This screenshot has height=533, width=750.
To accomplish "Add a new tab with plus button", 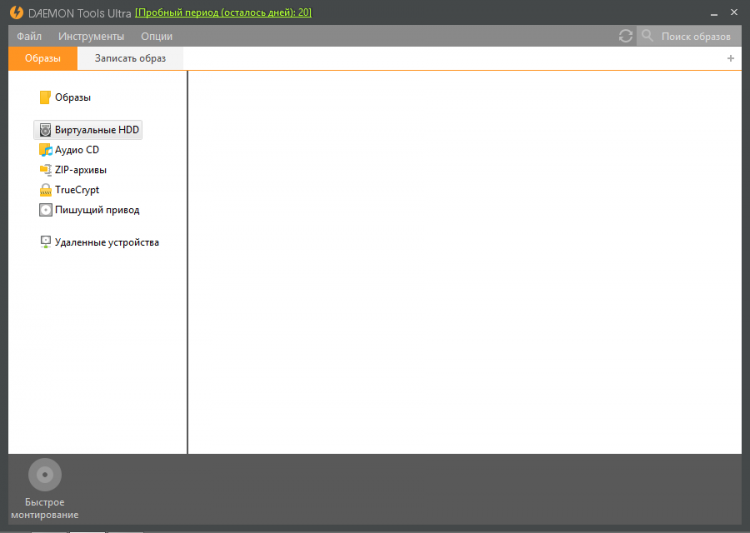I will (730, 58).
